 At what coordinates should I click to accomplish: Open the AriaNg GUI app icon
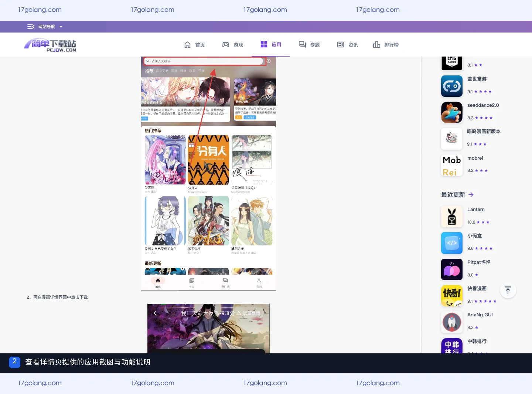(x=452, y=322)
